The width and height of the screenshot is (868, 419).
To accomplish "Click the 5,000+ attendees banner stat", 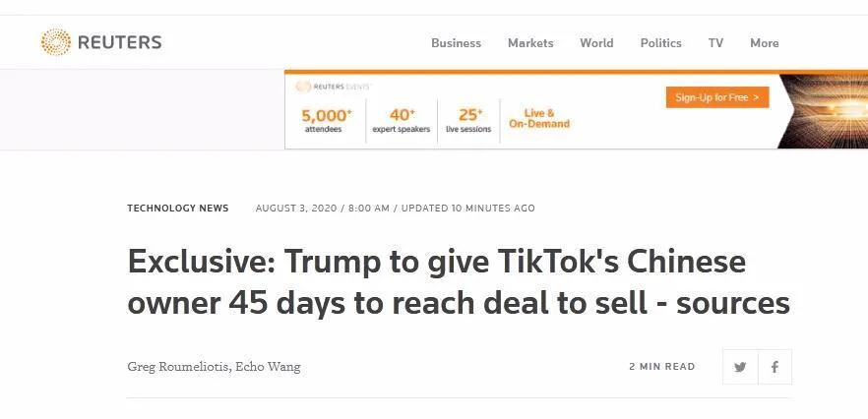I will click(326, 120).
